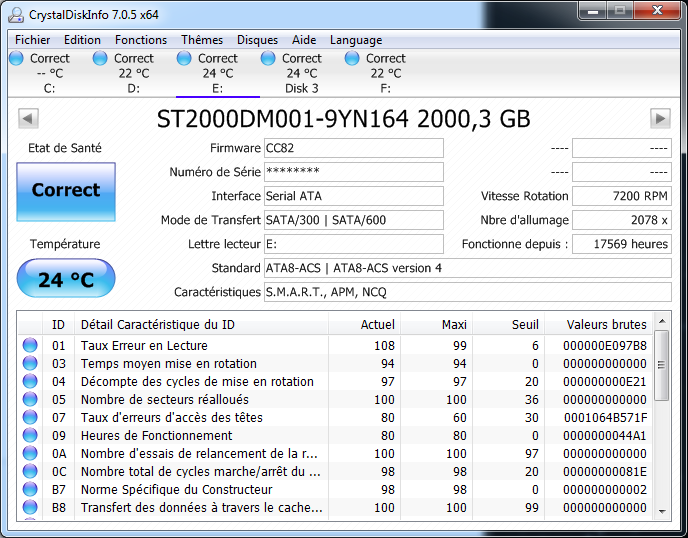Click raw value 0001064B571F

tap(605, 418)
